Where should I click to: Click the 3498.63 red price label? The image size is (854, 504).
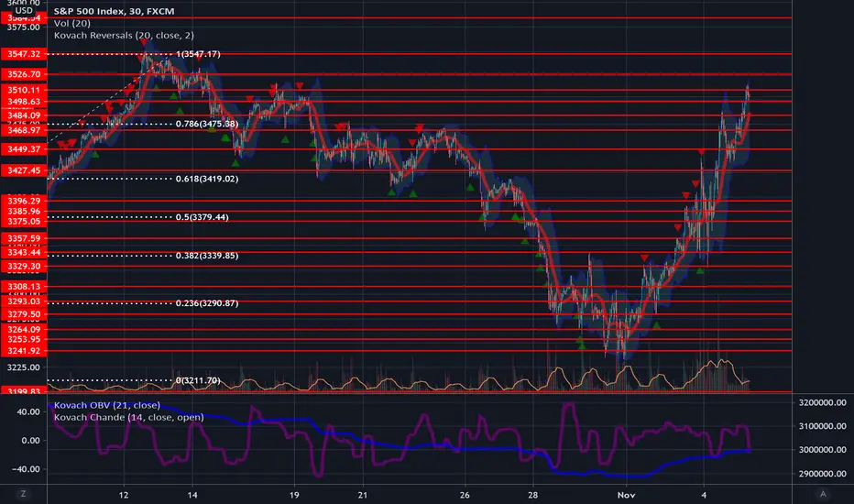(x=24, y=102)
